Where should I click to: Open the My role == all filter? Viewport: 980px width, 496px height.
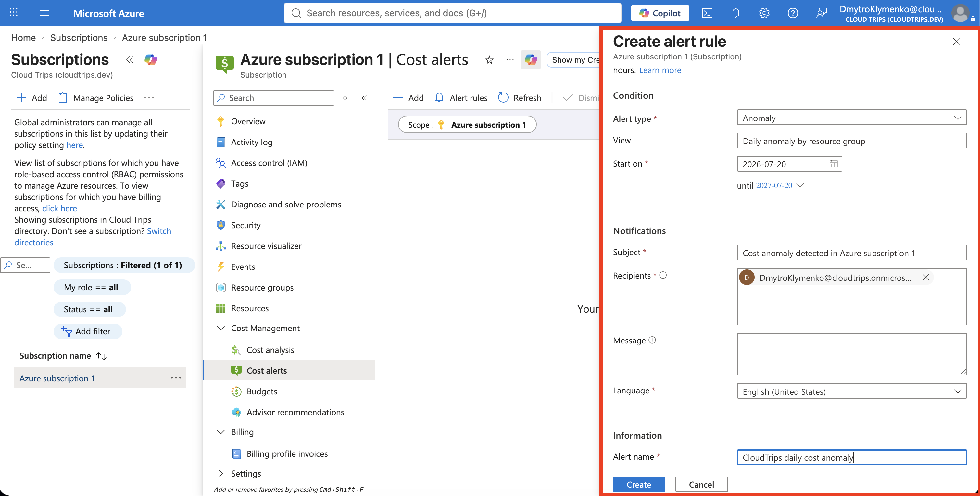click(92, 287)
